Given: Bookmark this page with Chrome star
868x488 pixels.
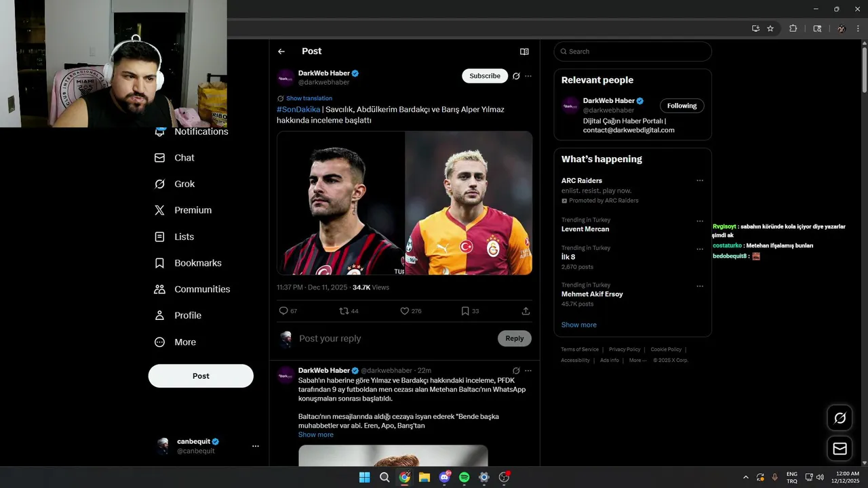Looking at the screenshot, I should click(770, 28).
